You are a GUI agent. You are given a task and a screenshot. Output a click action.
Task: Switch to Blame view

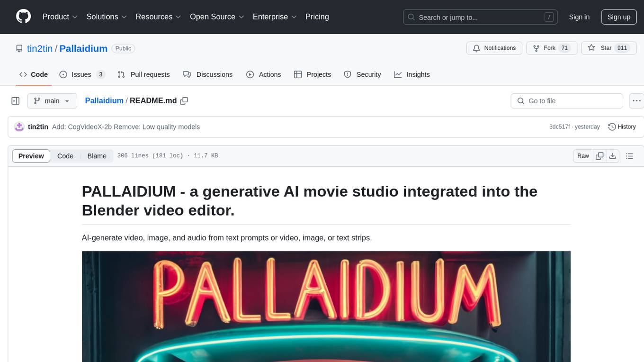point(97,156)
